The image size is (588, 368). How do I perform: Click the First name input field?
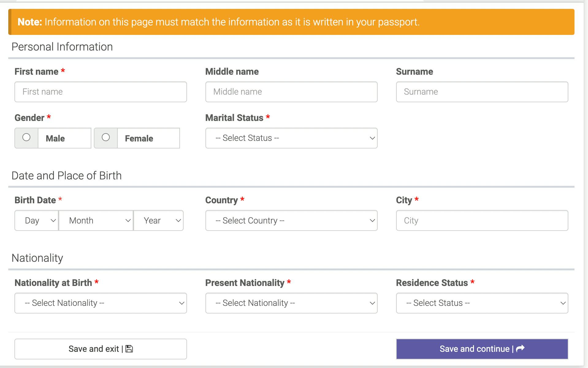101,92
